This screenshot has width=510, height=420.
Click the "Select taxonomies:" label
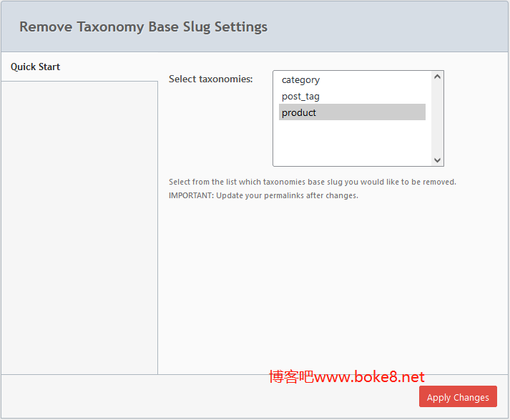tap(210, 79)
